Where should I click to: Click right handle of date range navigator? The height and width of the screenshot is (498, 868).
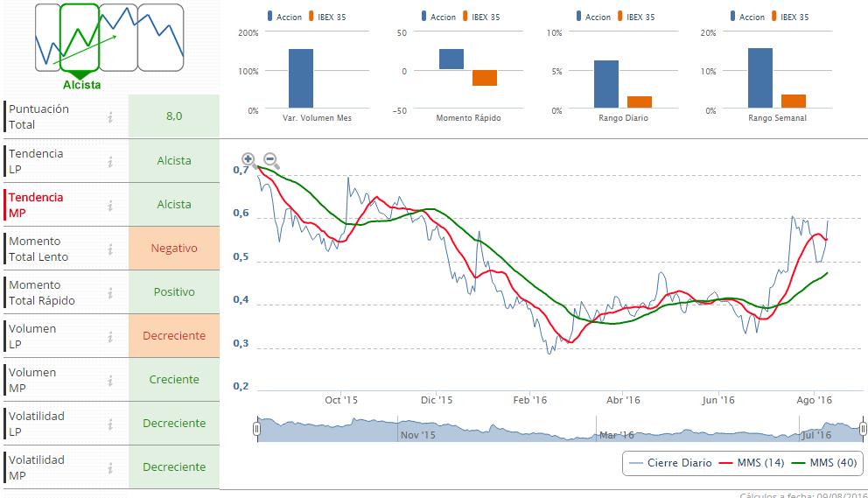pos(863,429)
